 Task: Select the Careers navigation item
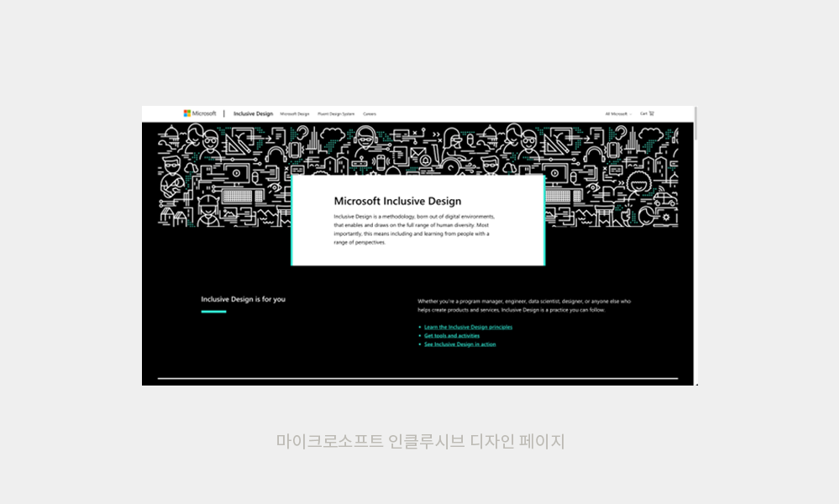[370, 113]
